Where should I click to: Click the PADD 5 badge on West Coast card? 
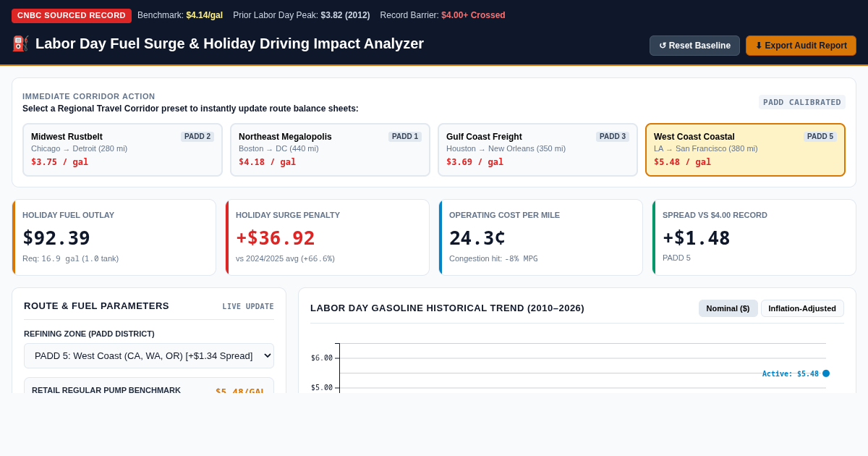[x=820, y=137]
